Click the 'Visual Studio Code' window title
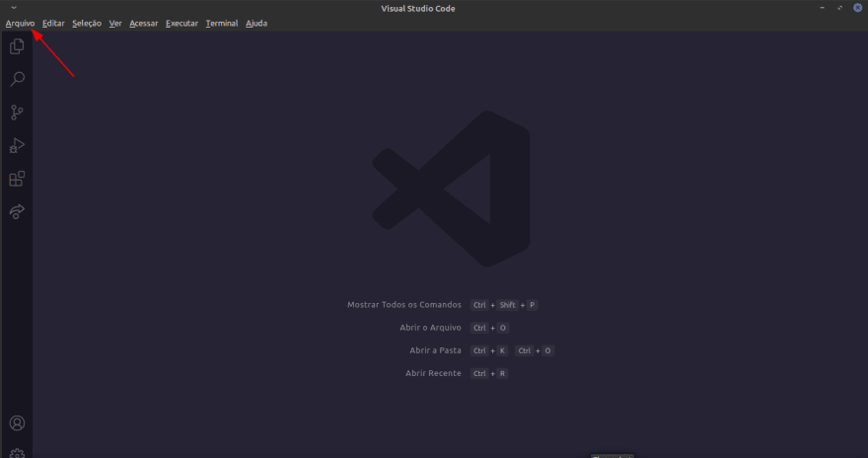The height and width of the screenshot is (458, 868). (x=418, y=8)
